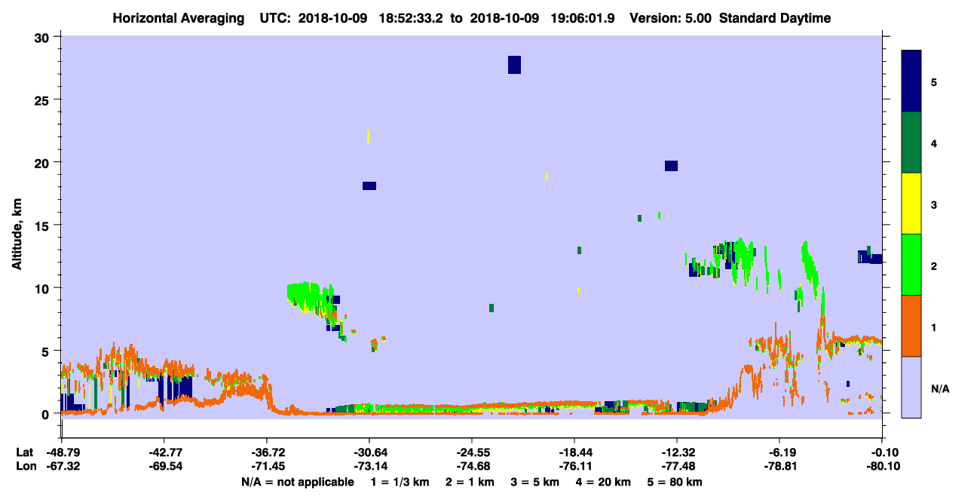This screenshot has width=980, height=503.
Task: Click the altitude tick label 20
Action: click(44, 163)
